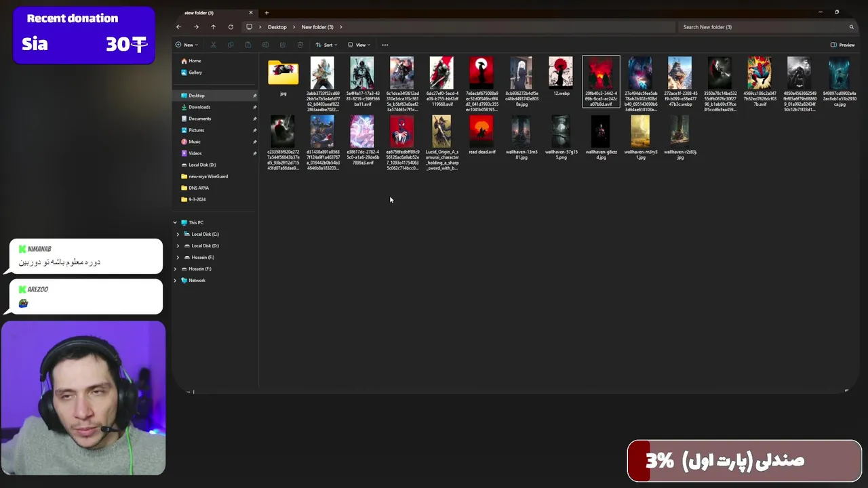Click the pin icon beside Videos
The width and height of the screenshot is (868, 488).
point(254,153)
